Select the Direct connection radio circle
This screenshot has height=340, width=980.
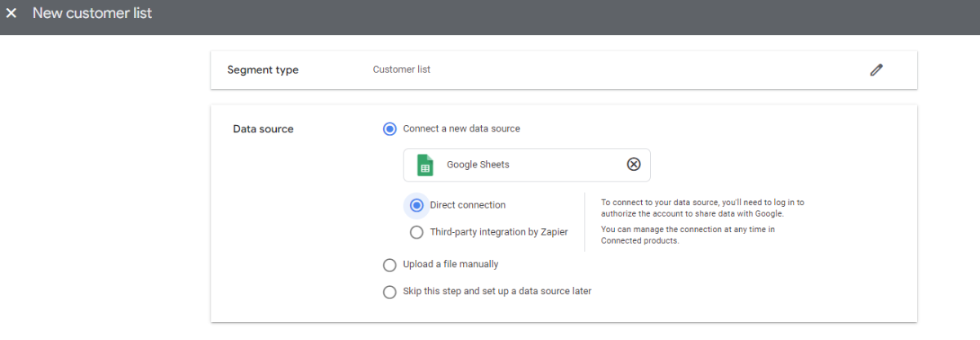pyautogui.click(x=416, y=205)
